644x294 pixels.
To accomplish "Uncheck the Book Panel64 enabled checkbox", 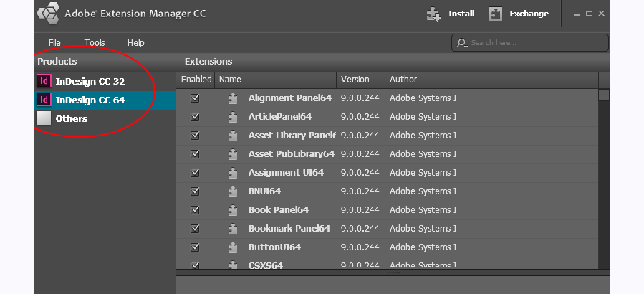I will tap(195, 210).
